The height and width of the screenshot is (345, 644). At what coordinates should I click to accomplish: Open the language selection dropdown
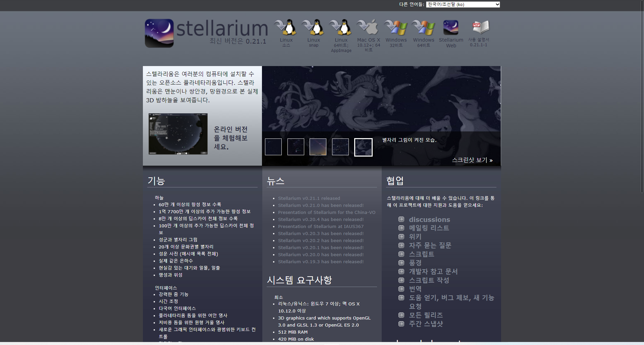click(463, 4)
